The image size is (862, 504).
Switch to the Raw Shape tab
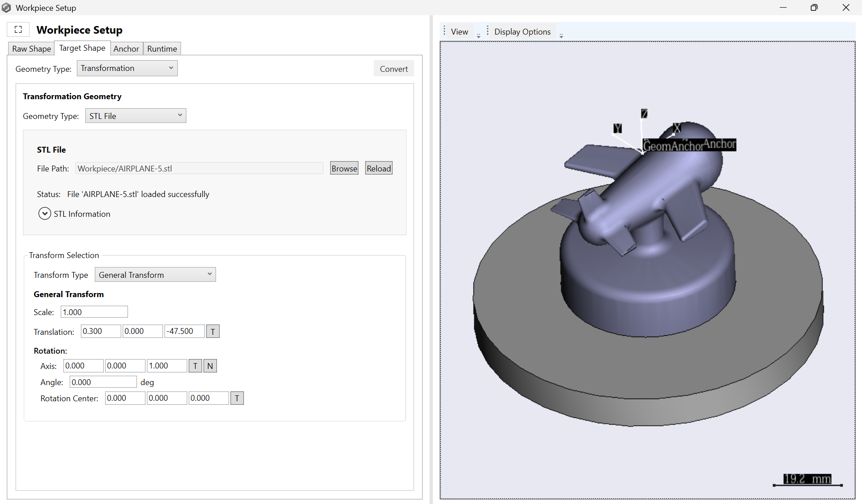[31, 48]
